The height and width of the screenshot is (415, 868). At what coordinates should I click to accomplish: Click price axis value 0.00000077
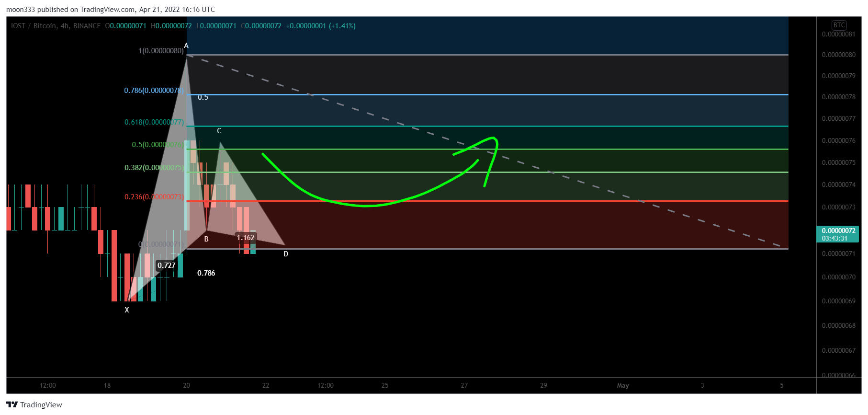(839, 119)
